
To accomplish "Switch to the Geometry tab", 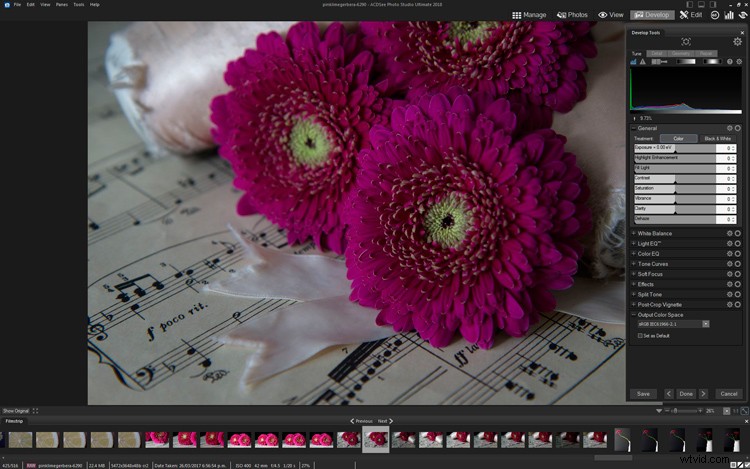I will pos(681,54).
